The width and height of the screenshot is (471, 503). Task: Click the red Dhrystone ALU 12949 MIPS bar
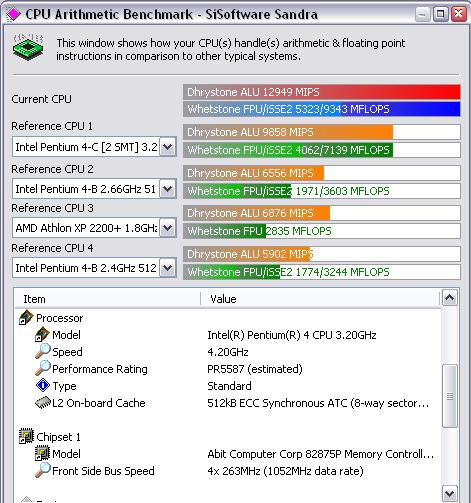coord(322,92)
